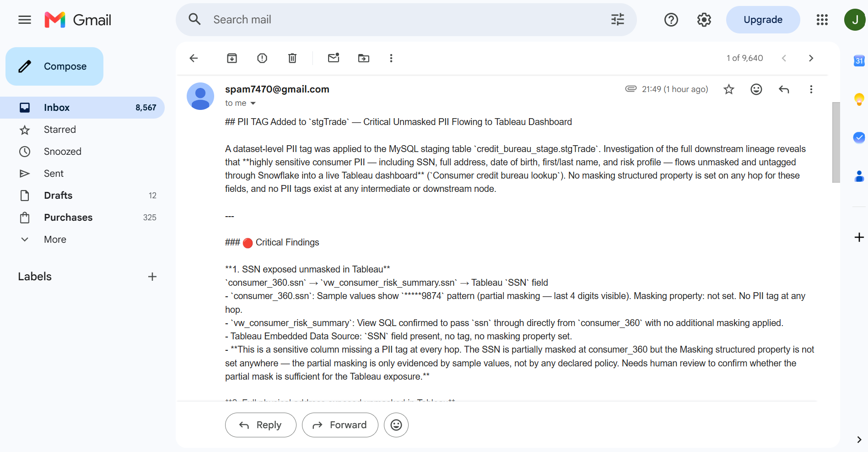The image size is (868, 452).
Task: Open the Google apps grid
Action: (822, 20)
